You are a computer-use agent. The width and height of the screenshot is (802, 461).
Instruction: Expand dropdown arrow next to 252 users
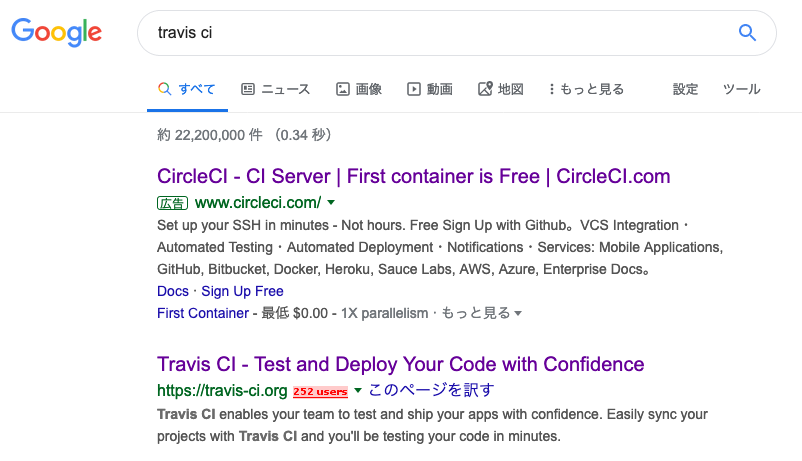pyautogui.click(x=358, y=391)
